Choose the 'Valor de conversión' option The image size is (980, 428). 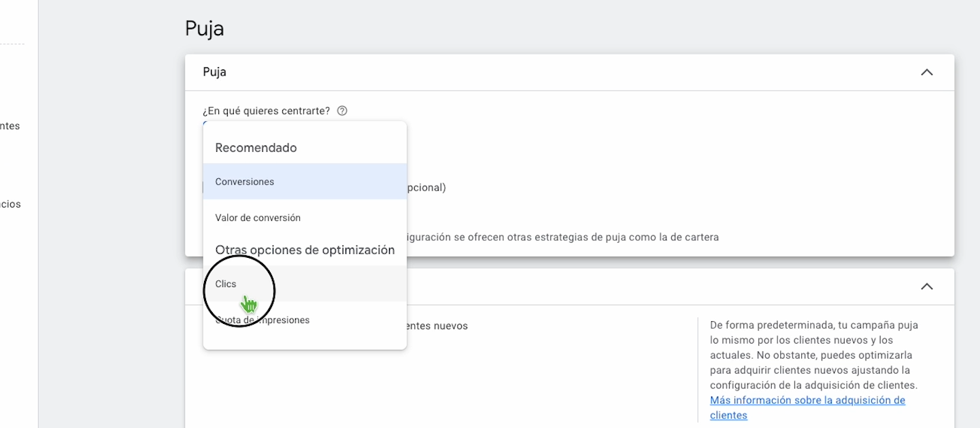pyautogui.click(x=258, y=218)
